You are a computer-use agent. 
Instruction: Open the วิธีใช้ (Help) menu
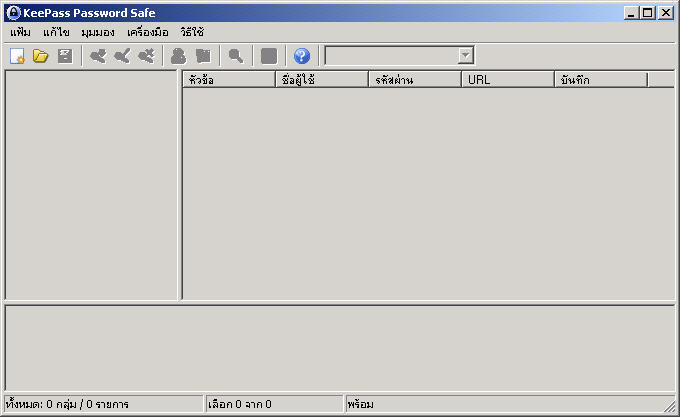[192, 32]
